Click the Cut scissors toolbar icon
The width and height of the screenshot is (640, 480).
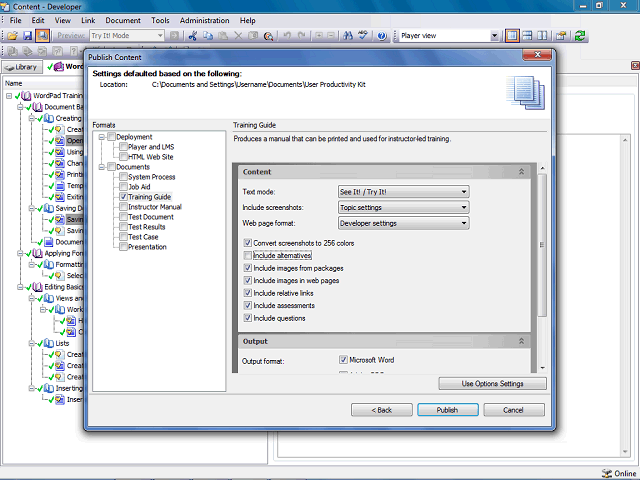pyautogui.click(x=193, y=36)
